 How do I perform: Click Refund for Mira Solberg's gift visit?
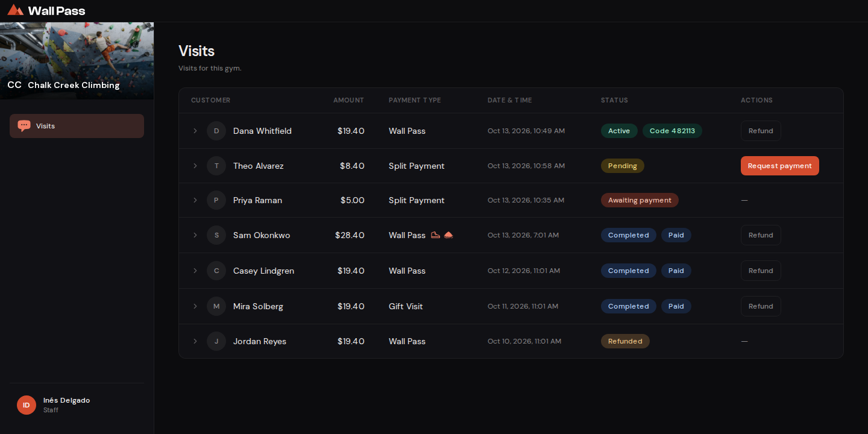[x=761, y=306]
